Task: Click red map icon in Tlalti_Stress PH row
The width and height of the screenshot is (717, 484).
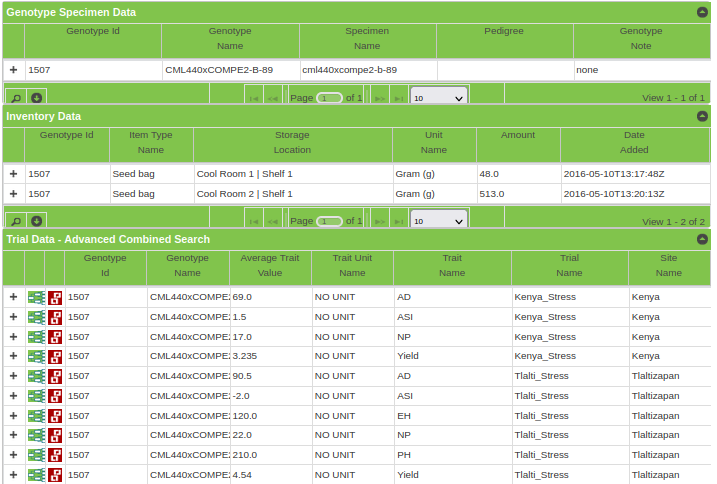Action: [x=55, y=455]
